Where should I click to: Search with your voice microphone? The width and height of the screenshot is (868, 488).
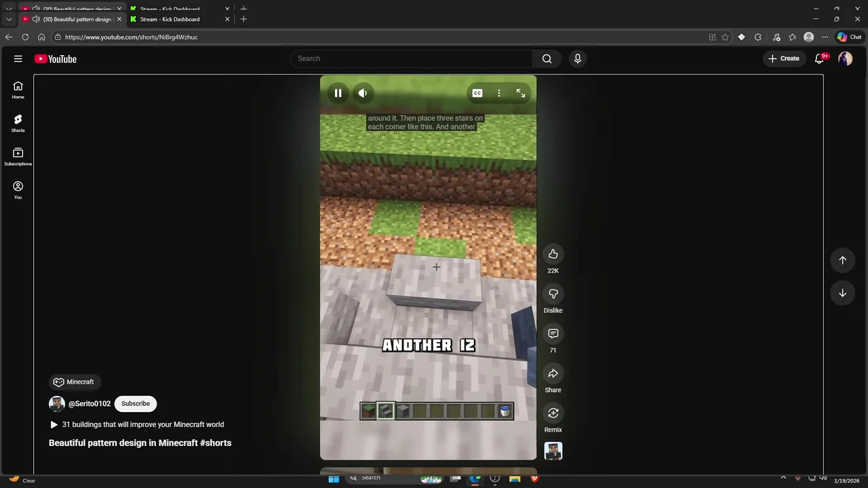(578, 59)
